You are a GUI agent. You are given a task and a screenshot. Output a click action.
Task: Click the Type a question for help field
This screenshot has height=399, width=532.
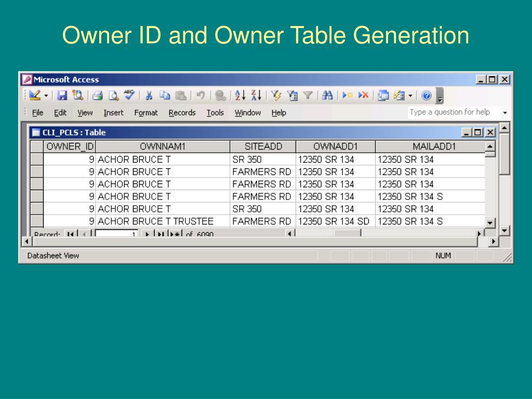[454, 112]
